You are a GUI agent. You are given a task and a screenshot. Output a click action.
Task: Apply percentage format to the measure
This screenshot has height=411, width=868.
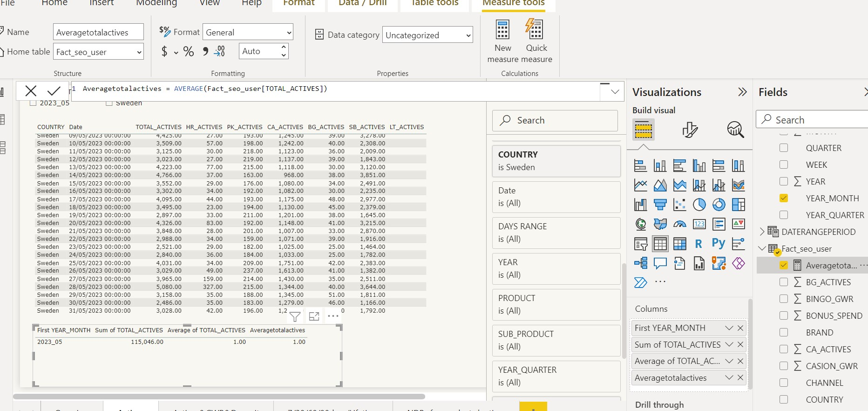(x=189, y=51)
